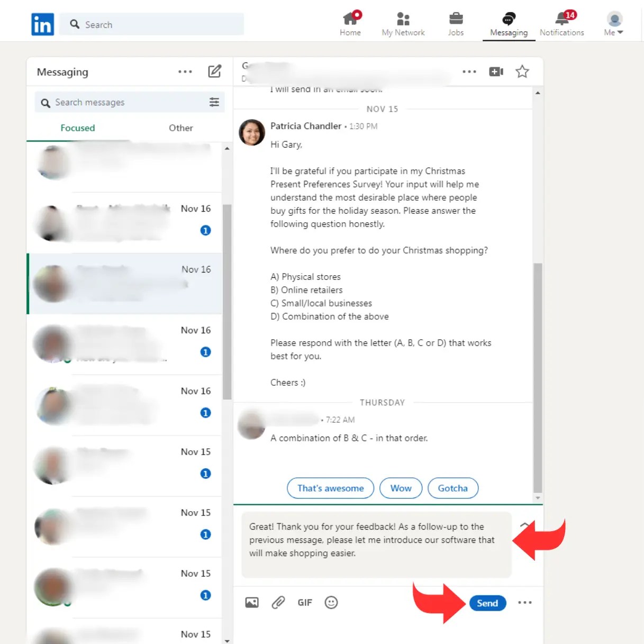Image resolution: width=644 pixels, height=644 pixels.
Task: Attach an image to the message
Action: click(251, 602)
